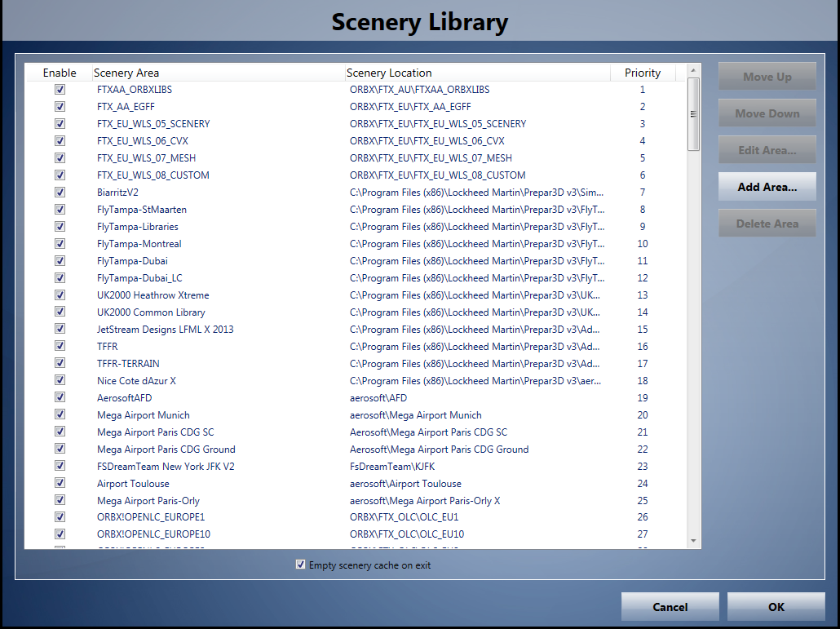Select JetStream Designs LFML X 2013
Image resolution: width=840 pixels, height=629 pixels.
tap(165, 330)
